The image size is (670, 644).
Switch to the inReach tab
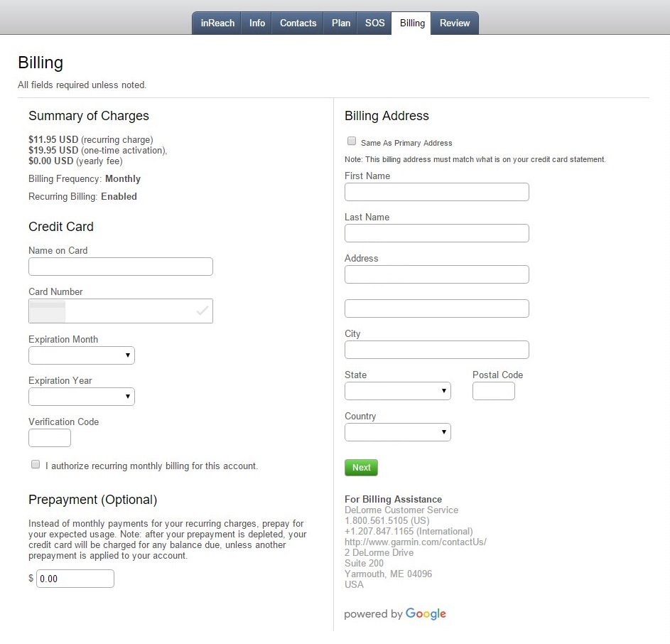(x=217, y=23)
